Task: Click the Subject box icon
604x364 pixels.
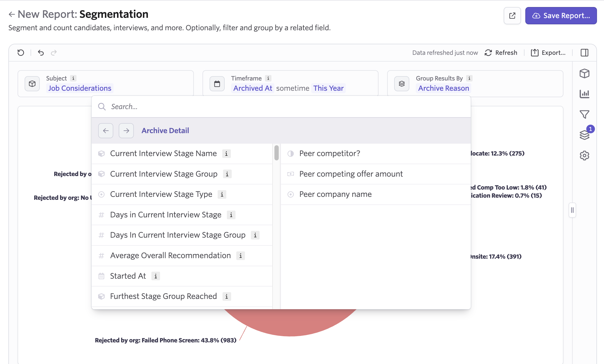Action: [32, 84]
